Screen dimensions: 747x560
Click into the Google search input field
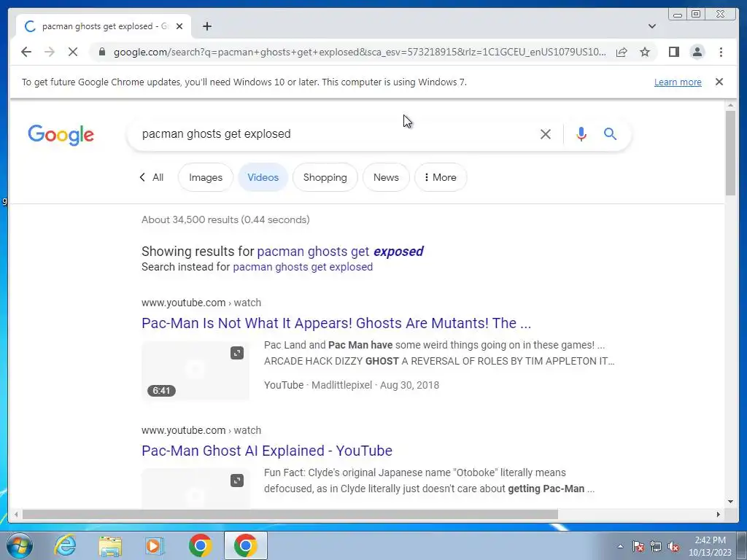point(336,134)
